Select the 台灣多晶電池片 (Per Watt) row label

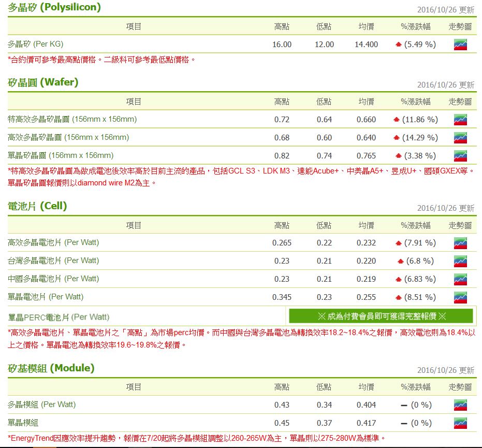tap(53, 261)
